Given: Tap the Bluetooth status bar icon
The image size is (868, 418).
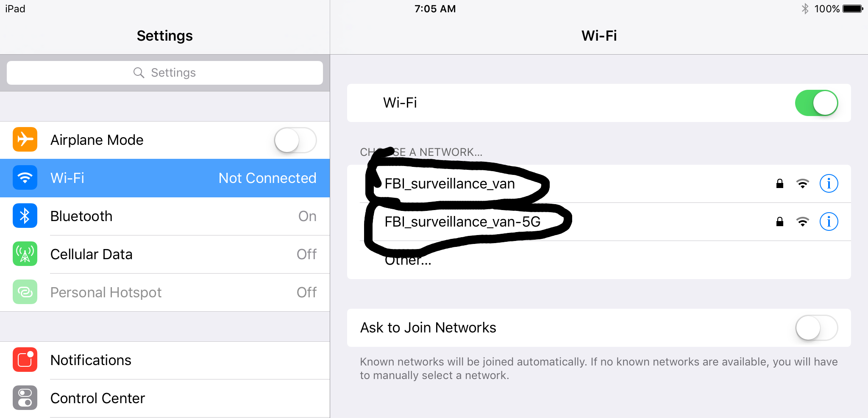Looking at the screenshot, I should [805, 8].
